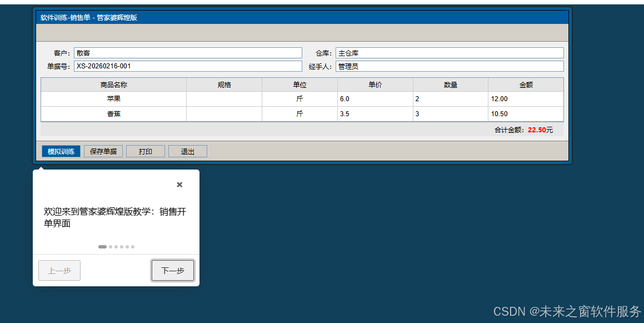The height and width of the screenshot is (323, 644).
Task: Click the 退出 button
Action: [188, 151]
